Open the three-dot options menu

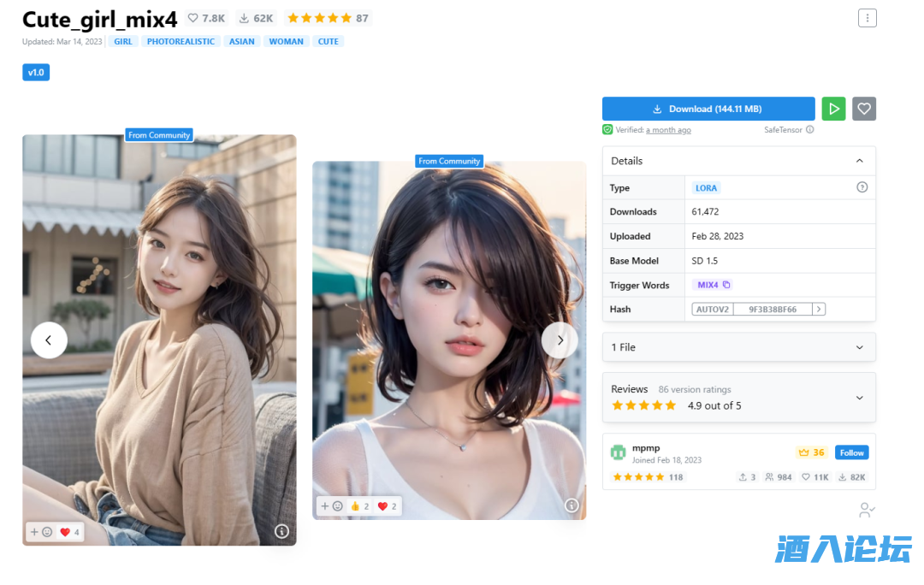coord(867,18)
